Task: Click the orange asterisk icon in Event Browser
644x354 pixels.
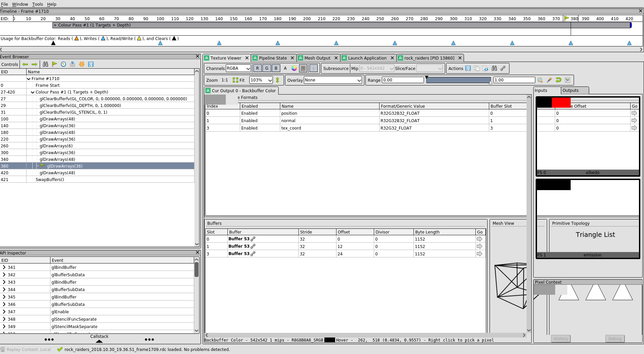Action: coord(82,64)
